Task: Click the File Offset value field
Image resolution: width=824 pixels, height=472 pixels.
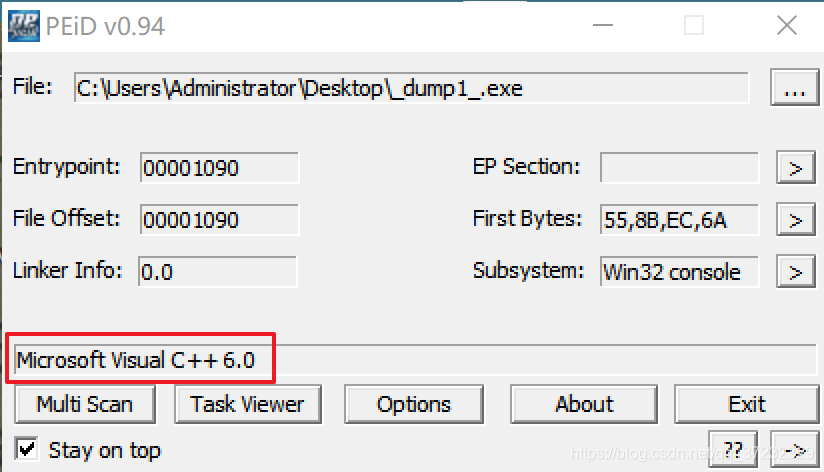Action: [x=219, y=220]
